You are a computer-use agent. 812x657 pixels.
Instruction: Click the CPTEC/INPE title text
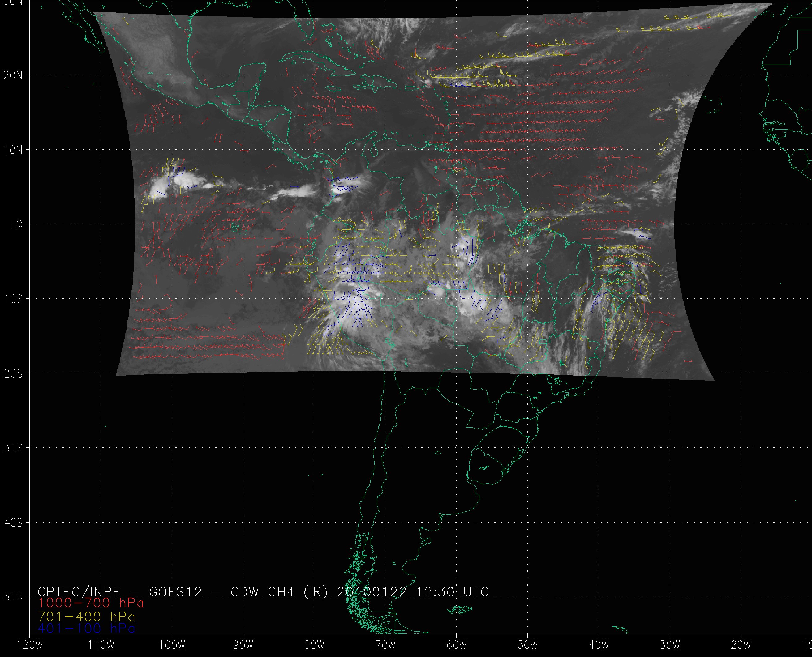click(79, 591)
